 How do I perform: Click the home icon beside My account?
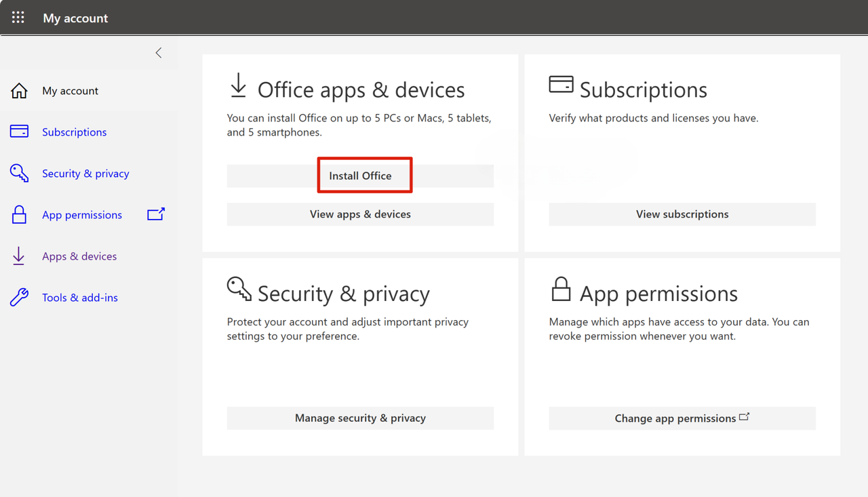pos(18,90)
